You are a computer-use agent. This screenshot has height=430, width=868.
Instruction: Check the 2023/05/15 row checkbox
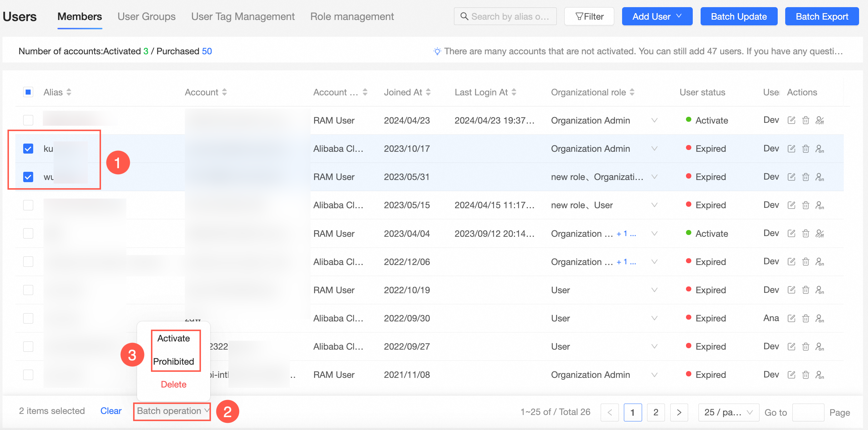click(x=28, y=205)
